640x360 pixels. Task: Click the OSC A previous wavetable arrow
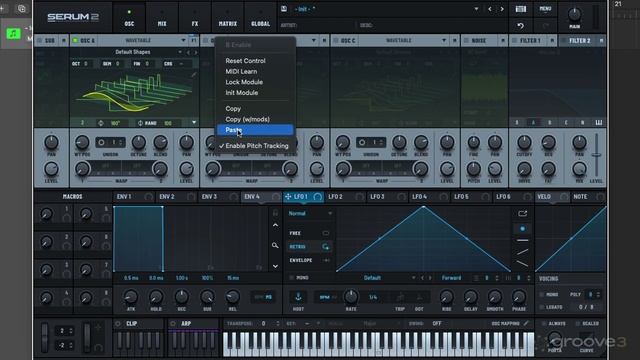(x=188, y=52)
